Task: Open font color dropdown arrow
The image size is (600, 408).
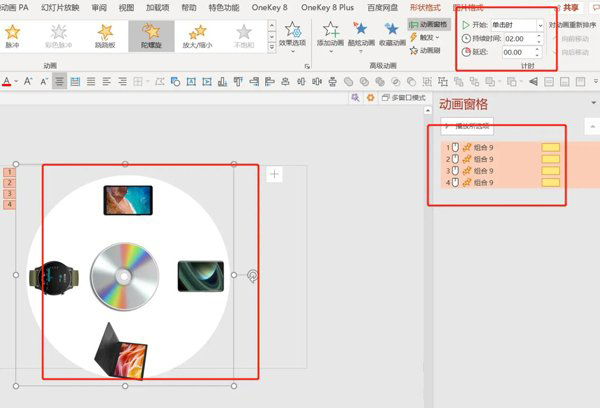Action: click(x=16, y=82)
